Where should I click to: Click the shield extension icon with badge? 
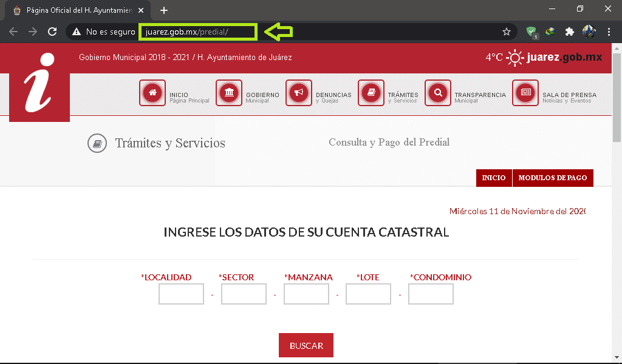click(x=531, y=32)
